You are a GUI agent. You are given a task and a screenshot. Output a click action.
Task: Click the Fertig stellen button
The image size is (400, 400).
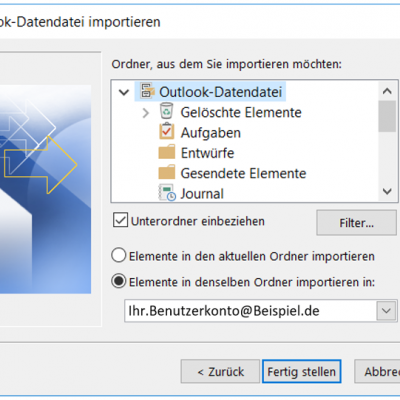pyautogui.click(x=302, y=371)
